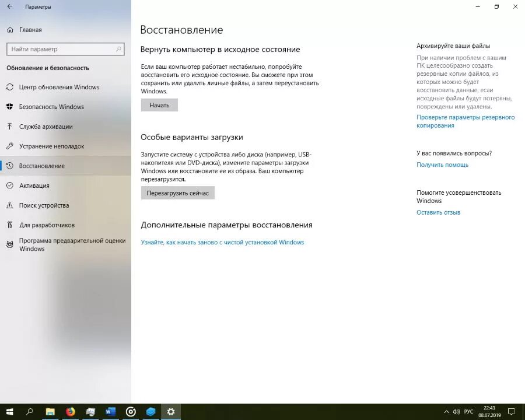
Task: Click heading Особые варианты загрузки
Action: click(x=191, y=137)
